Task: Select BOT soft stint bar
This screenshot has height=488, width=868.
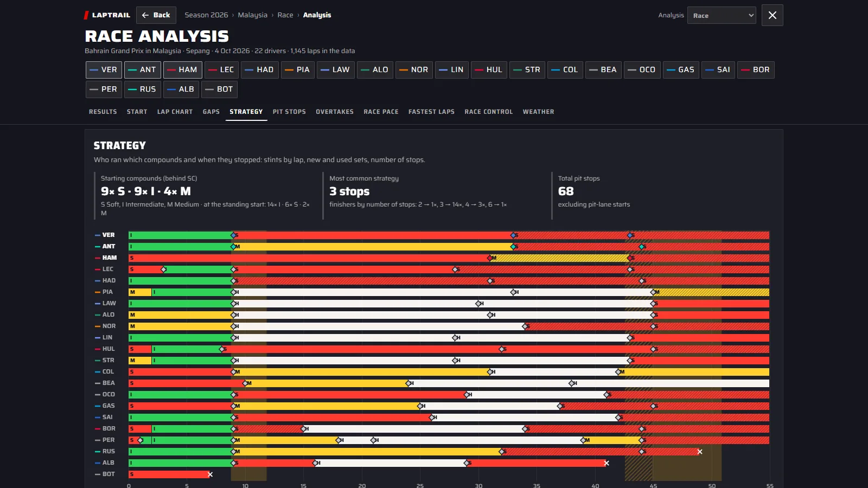Action: (x=169, y=474)
